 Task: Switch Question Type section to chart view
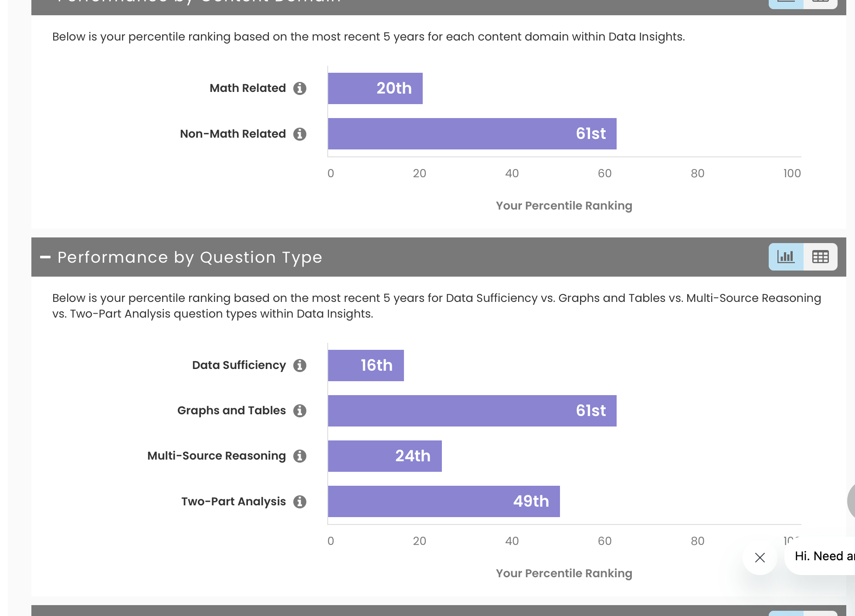[786, 257]
